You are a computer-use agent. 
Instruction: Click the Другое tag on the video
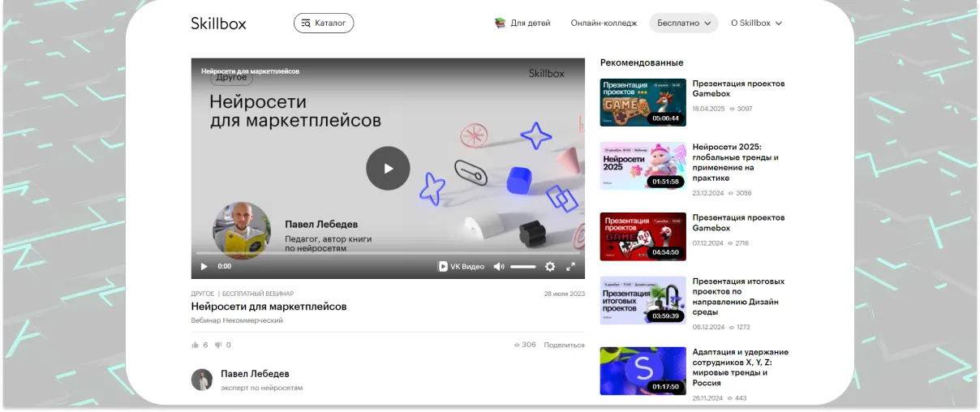point(232,78)
